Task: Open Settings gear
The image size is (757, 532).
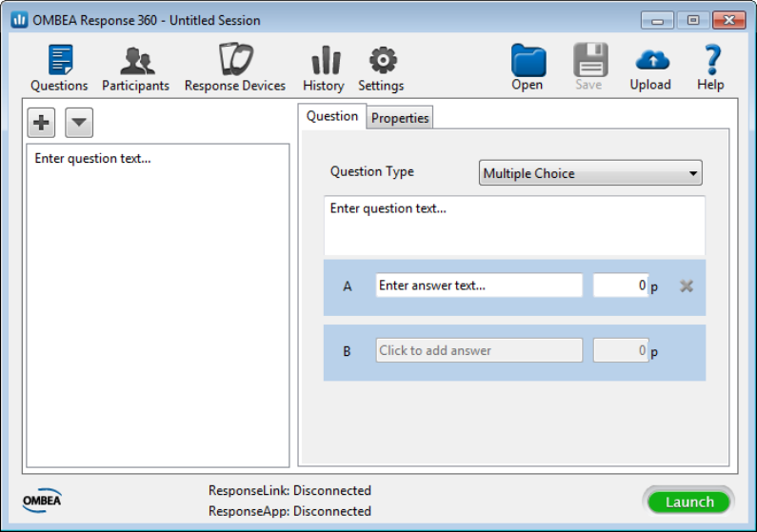Action: (x=381, y=68)
